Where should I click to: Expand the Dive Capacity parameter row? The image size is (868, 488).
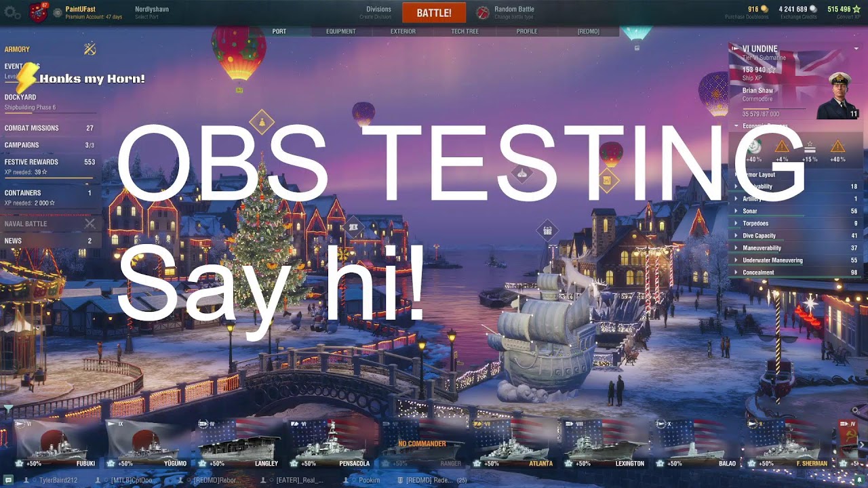[796, 236]
